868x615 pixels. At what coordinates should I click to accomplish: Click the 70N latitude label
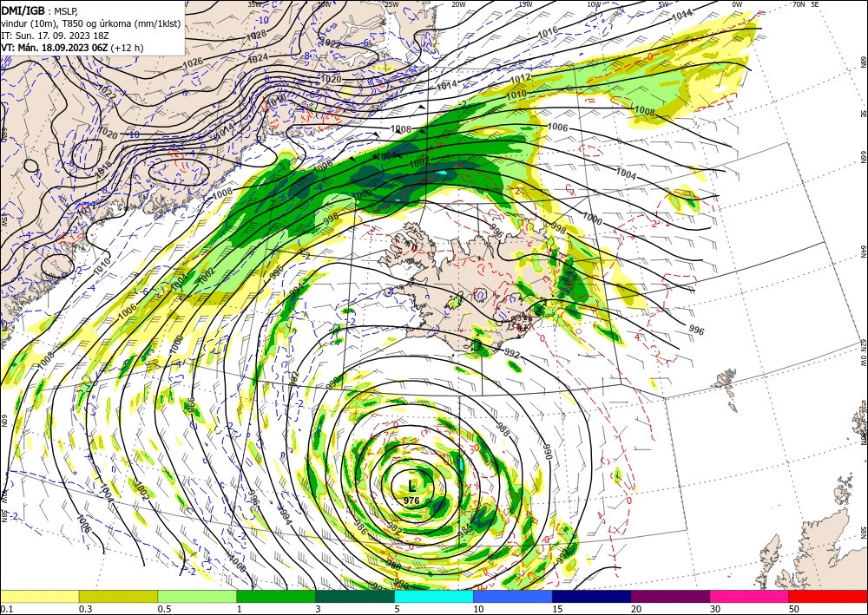[x=799, y=4]
